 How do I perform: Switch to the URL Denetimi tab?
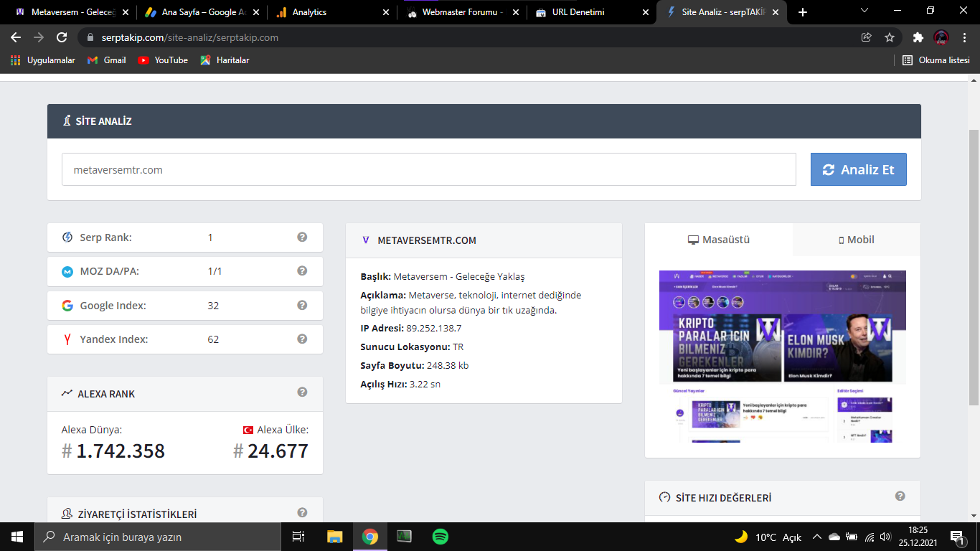591,12
